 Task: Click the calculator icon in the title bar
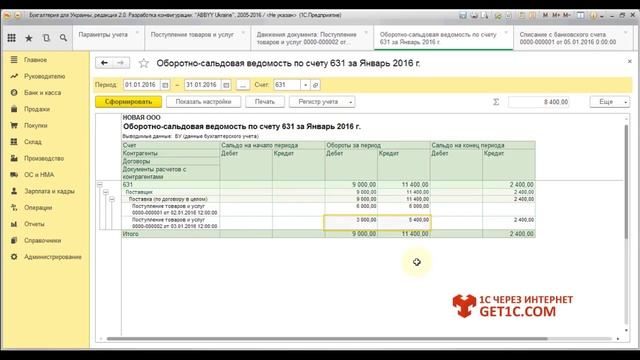pyautogui.click(x=522, y=16)
